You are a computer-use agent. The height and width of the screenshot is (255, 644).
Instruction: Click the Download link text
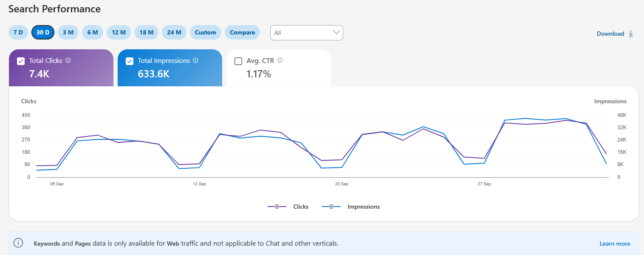point(610,34)
